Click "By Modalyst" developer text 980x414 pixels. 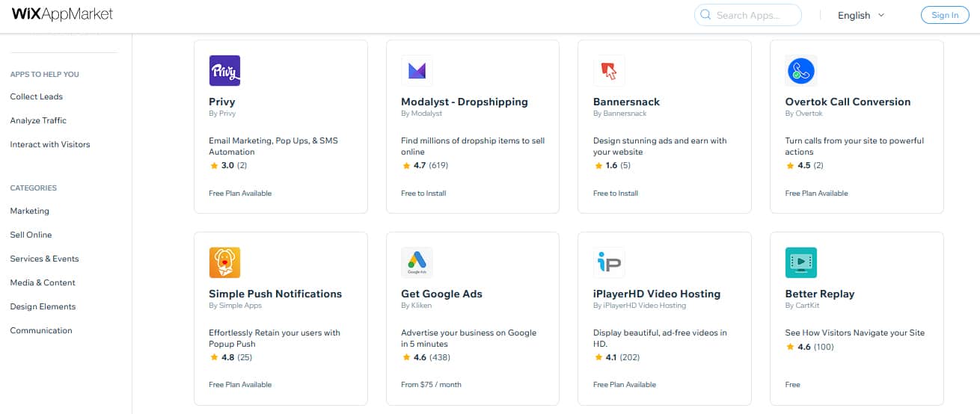pyautogui.click(x=422, y=114)
